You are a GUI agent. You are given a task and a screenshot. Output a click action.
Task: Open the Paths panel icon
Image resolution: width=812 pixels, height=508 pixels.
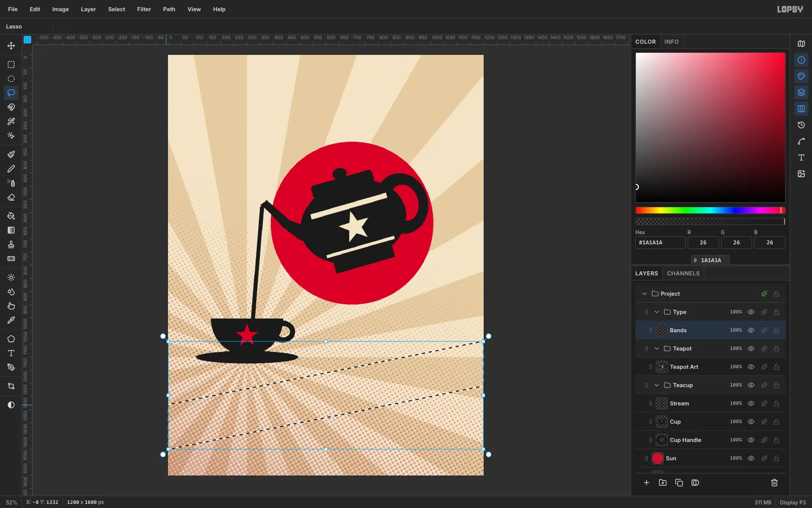801,141
